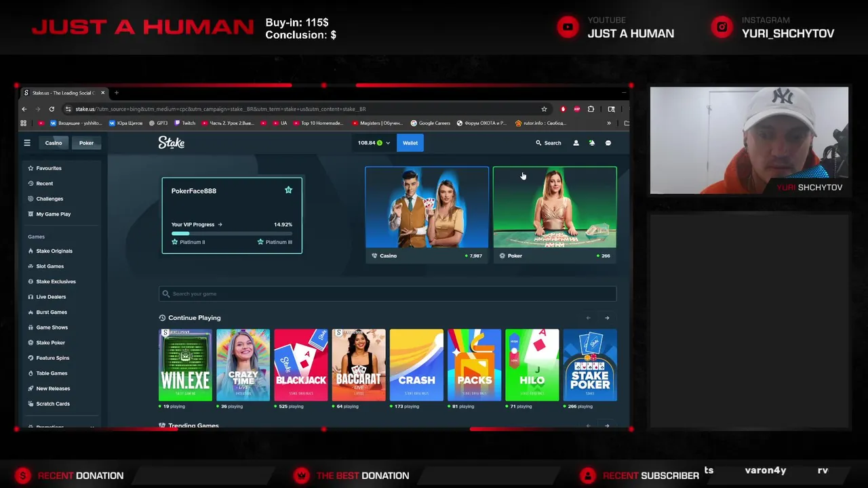Open the GPT3 bookmark
Viewport: 868px width, 488px height.
(x=158, y=123)
